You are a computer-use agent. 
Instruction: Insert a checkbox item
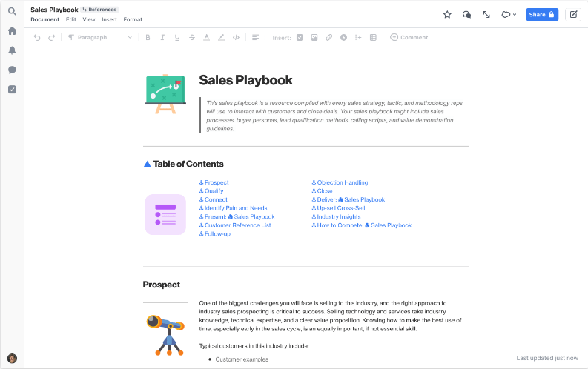pos(300,38)
